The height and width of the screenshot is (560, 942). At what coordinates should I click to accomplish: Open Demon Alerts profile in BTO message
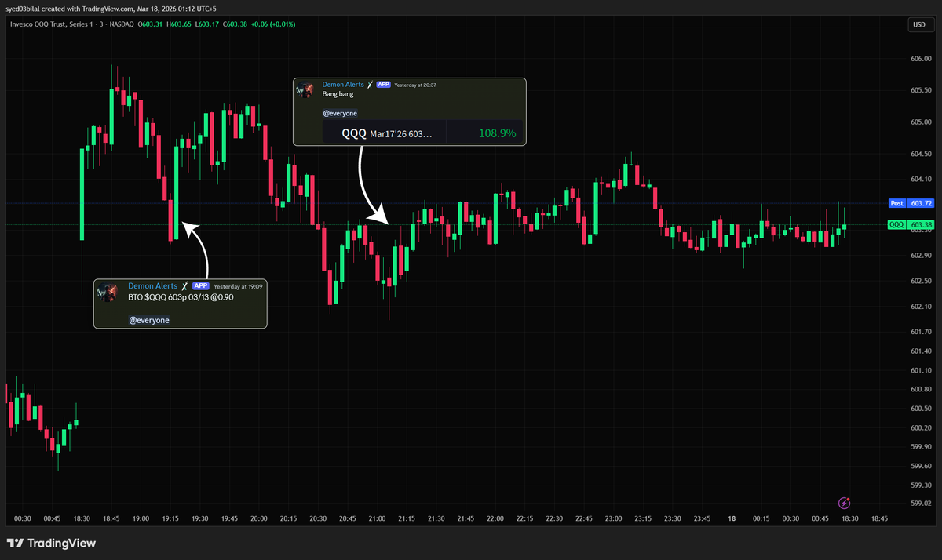(152, 286)
